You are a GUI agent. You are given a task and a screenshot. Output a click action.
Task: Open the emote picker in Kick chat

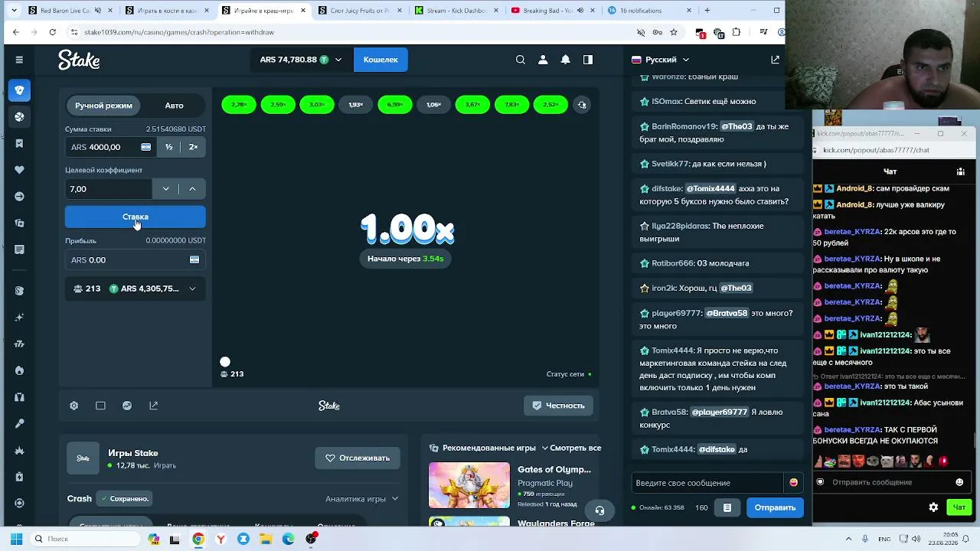coord(959,482)
